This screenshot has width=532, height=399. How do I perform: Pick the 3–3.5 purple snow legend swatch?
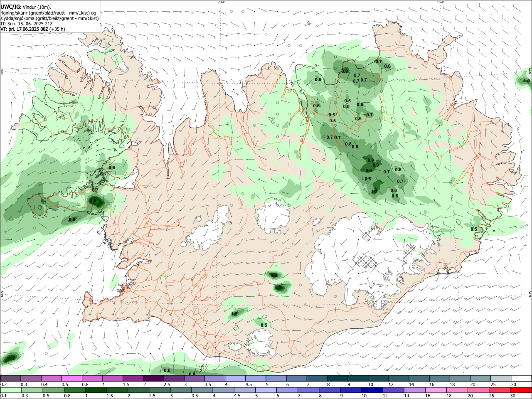tap(194, 378)
